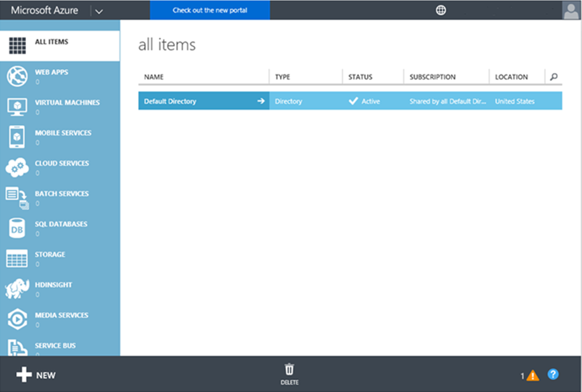Screen dimensions: 582x392
Task: Click the NEW button label
Action: pyautogui.click(x=46, y=375)
